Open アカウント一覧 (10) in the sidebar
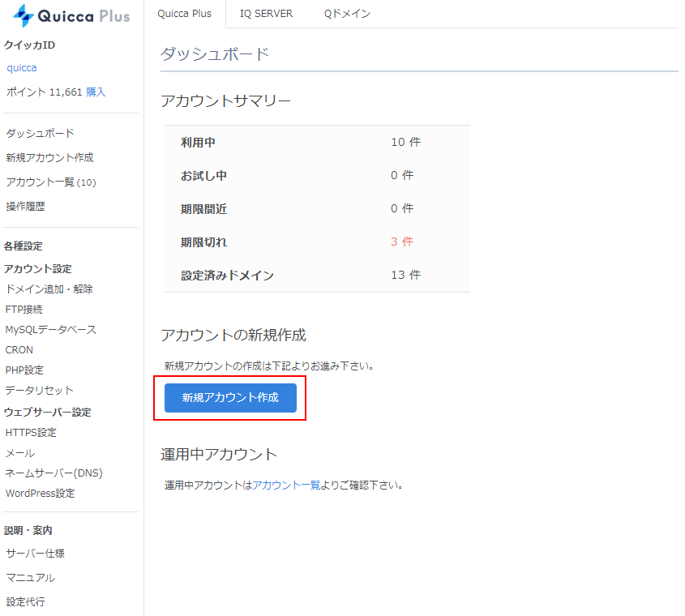This screenshot has height=616, width=685. coord(51,182)
